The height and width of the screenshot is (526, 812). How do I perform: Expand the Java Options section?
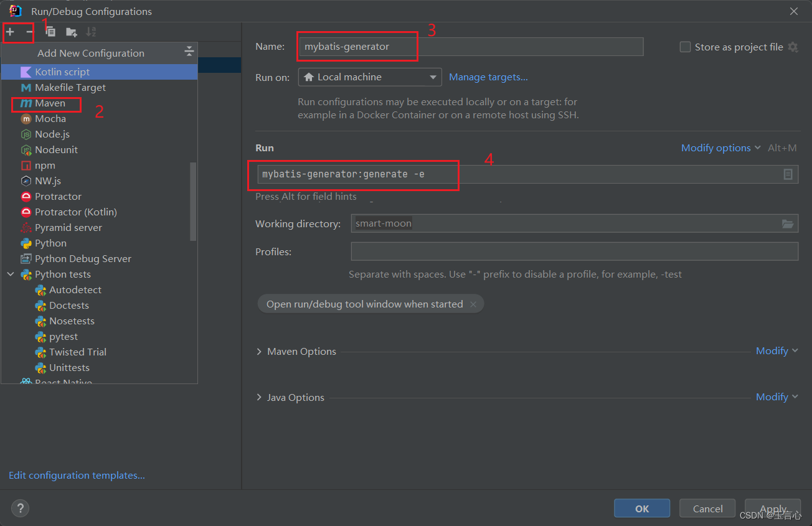click(259, 397)
